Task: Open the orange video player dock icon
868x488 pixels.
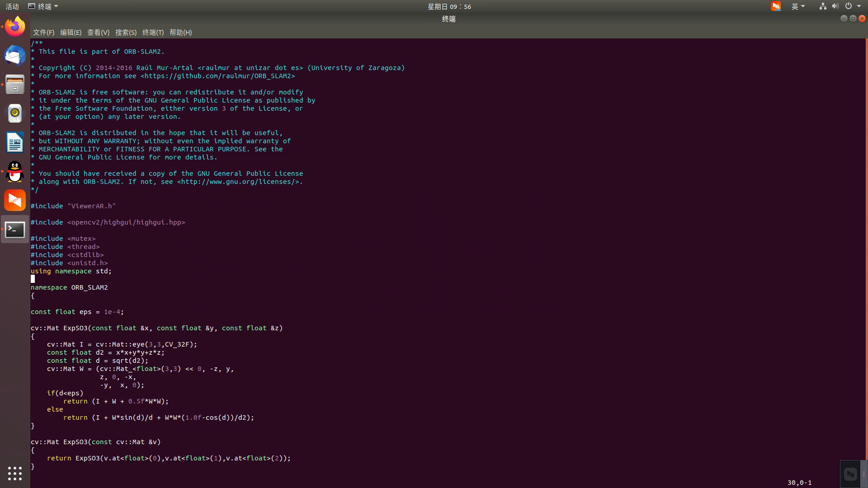Action: (15, 200)
